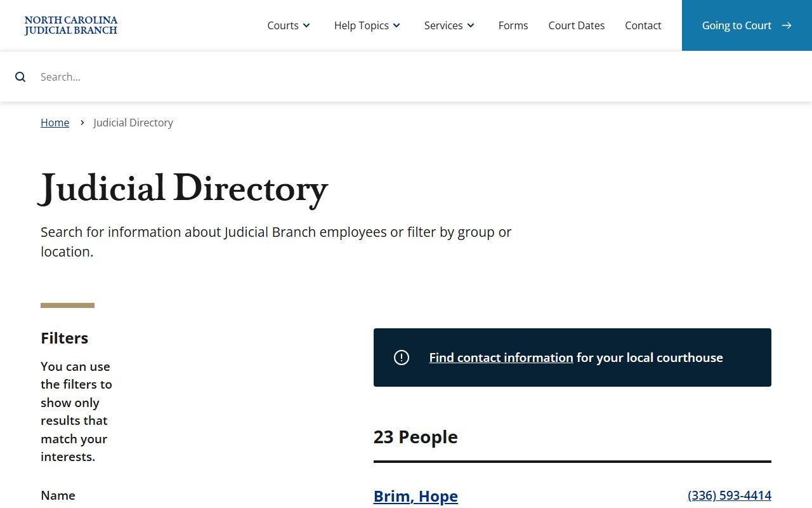Click the phone number (336) 593-4414
This screenshot has height=508, width=812.
(x=730, y=495)
